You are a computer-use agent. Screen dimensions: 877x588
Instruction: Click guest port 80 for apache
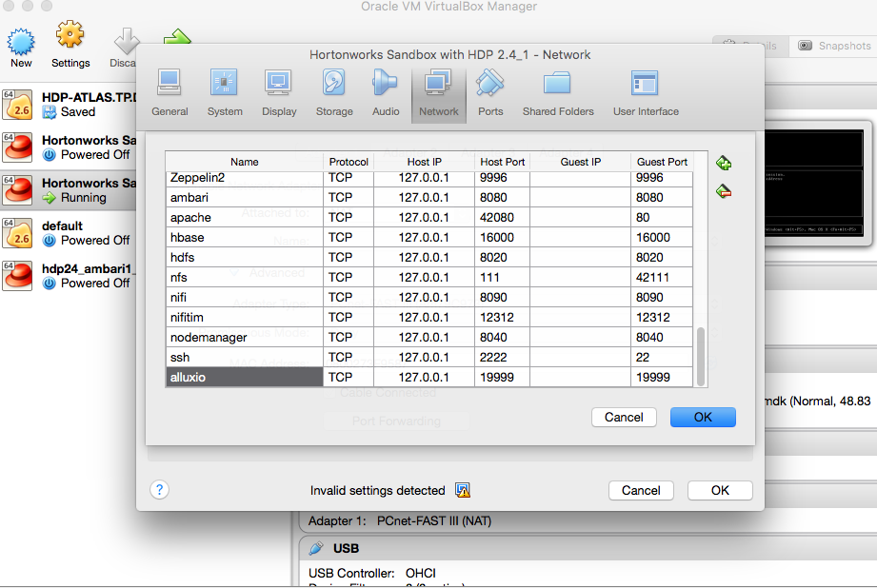pos(662,218)
